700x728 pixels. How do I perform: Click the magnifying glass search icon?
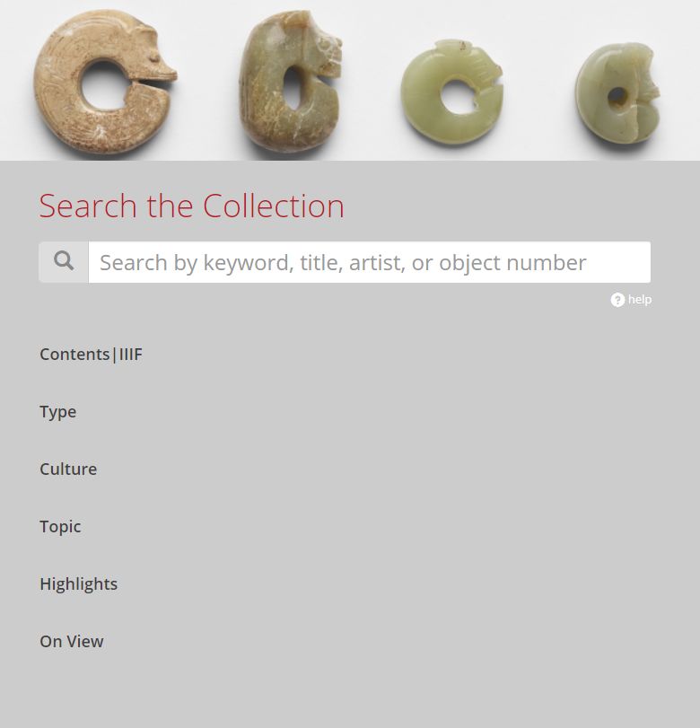(x=64, y=261)
